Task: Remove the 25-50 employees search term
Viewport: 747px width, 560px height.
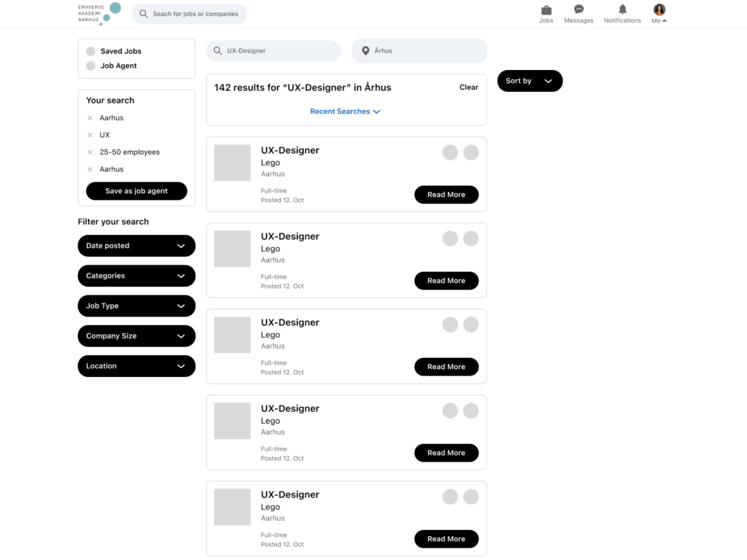Action: tap(90, 152)
